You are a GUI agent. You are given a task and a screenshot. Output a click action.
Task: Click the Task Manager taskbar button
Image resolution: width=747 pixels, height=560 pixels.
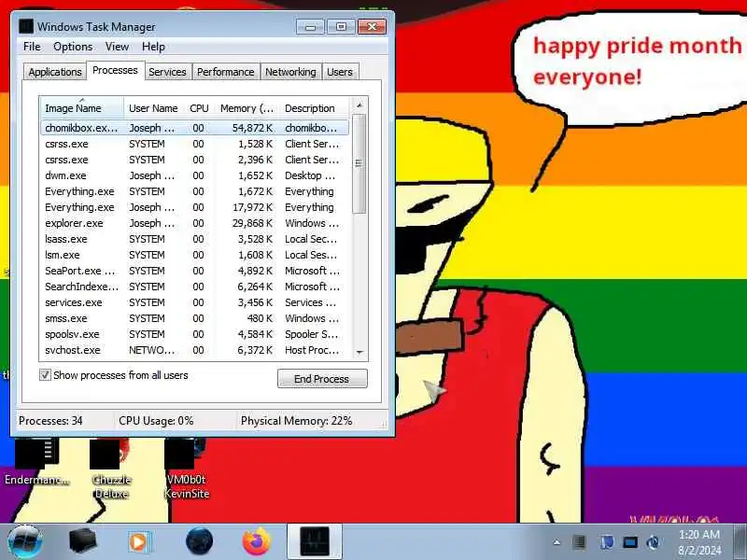(x=315, y=541)
